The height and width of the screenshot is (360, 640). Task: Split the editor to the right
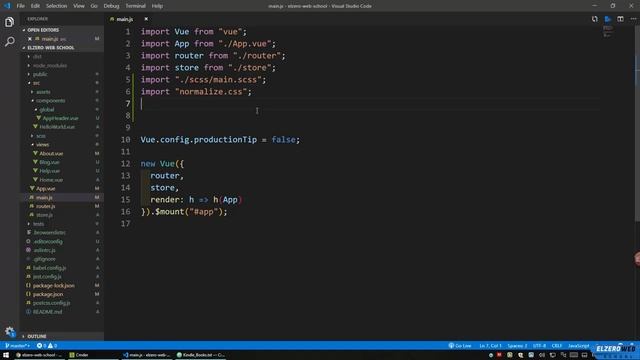(x=620, y=19)
